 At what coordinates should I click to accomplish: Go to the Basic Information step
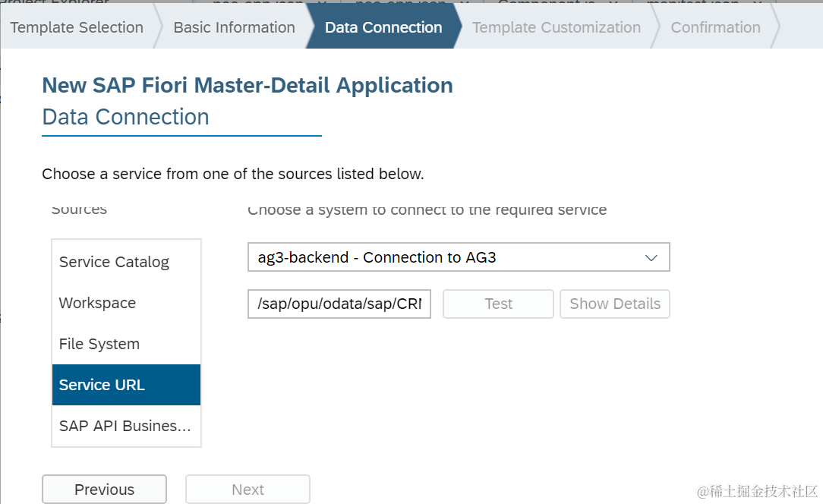tap(234, 27)
